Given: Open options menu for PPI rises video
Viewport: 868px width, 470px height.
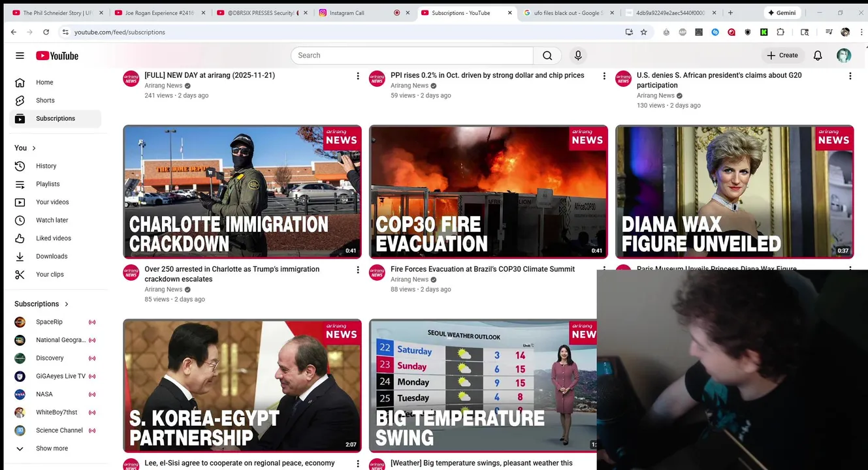Looking at the screenshot, I should [603, 76].
